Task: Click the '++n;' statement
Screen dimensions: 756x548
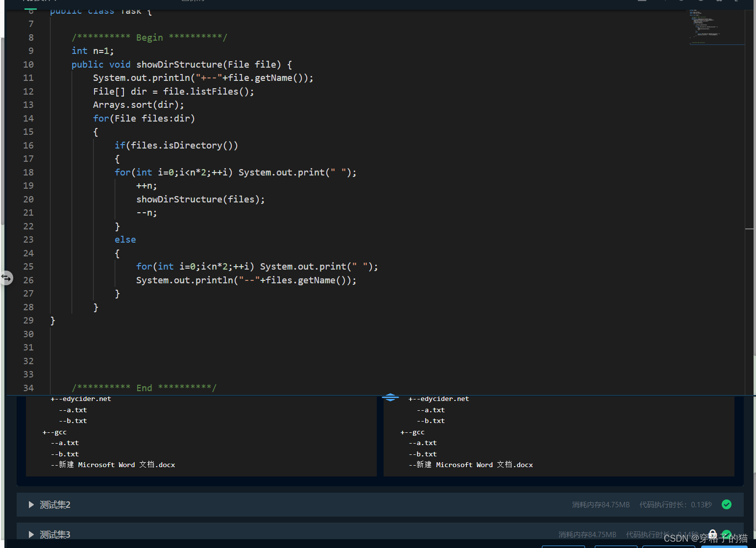Action: [x=146, y=186]
